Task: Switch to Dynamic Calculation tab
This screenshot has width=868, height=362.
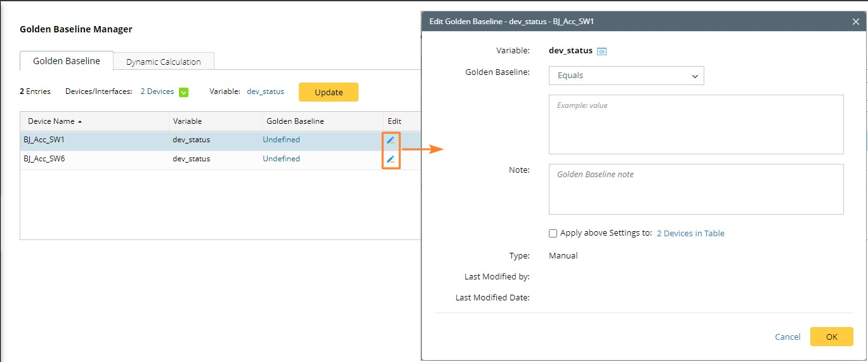Action: tap(163, 62)
